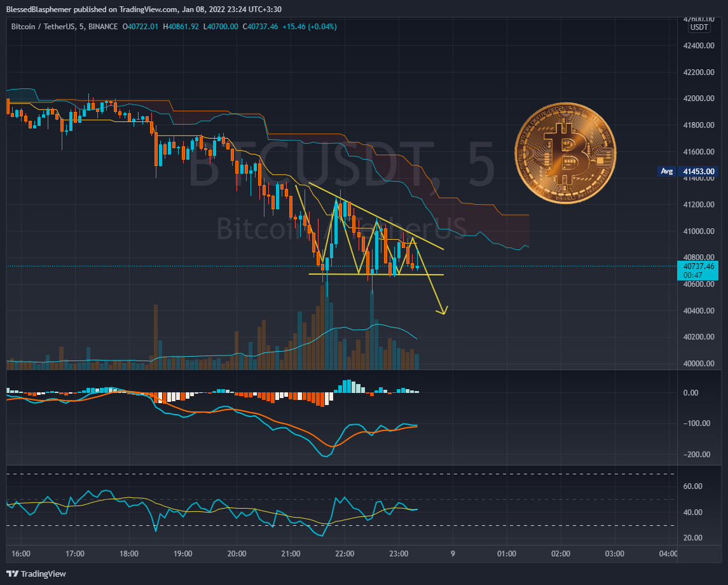The image size is (728, 585).
Task: Click the 22:00 time axis label
Action: [x=345, y=553]
